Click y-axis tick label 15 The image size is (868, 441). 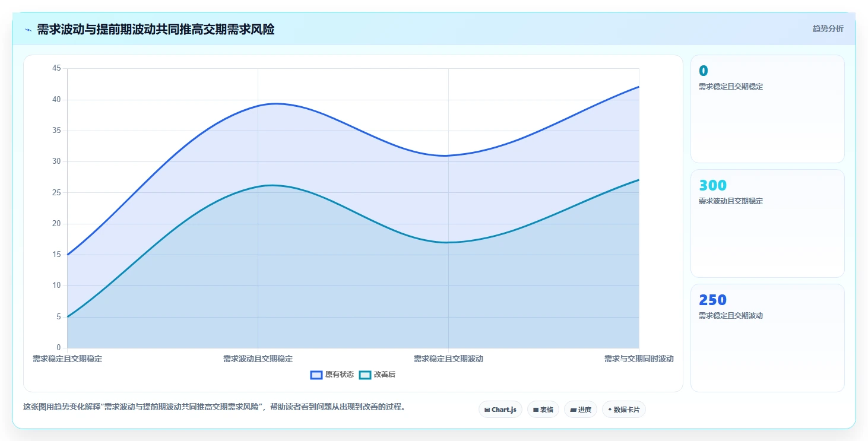[x=56, y=255]
